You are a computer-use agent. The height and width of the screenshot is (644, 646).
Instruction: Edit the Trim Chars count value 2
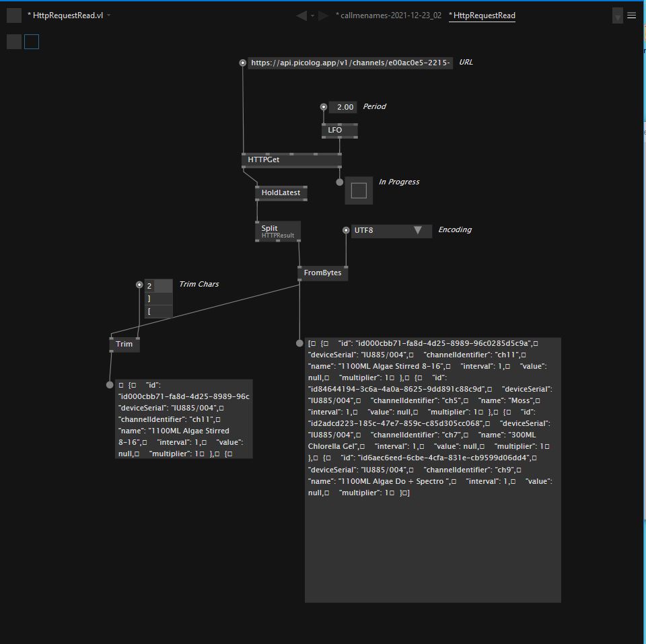158,286
